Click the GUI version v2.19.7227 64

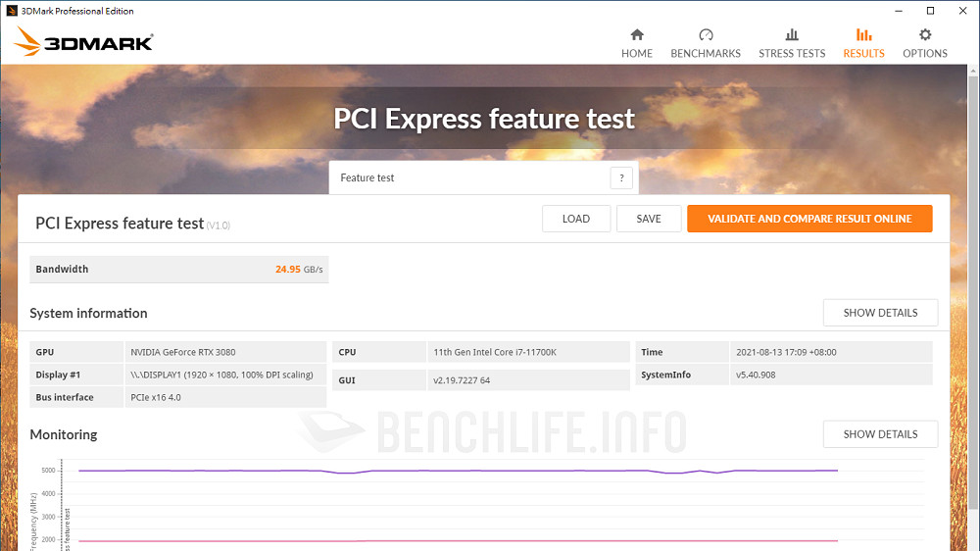[462, 380]
